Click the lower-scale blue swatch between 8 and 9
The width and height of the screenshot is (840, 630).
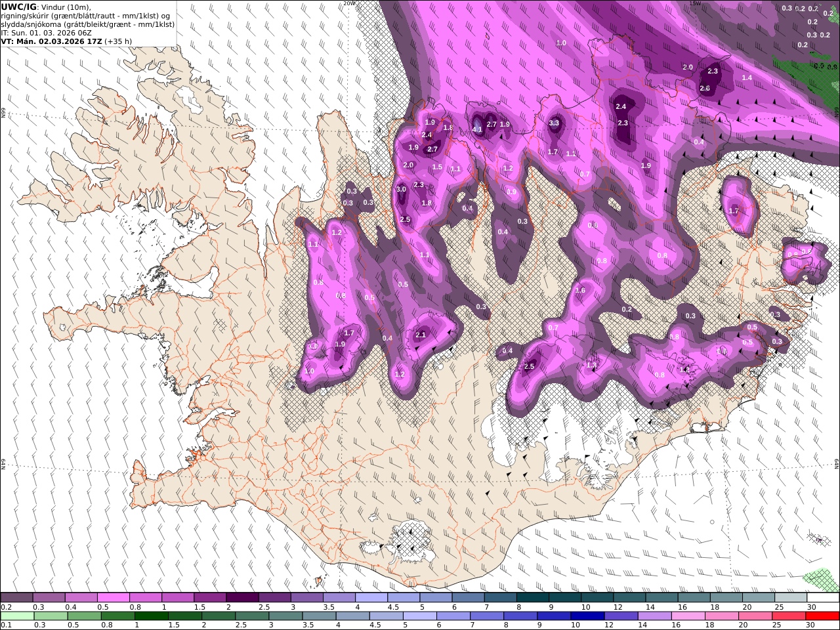pos(520,616)
